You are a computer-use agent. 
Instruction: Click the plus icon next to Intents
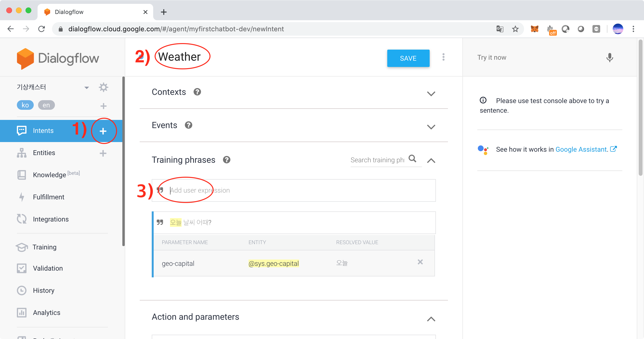[x=103, y=131]
